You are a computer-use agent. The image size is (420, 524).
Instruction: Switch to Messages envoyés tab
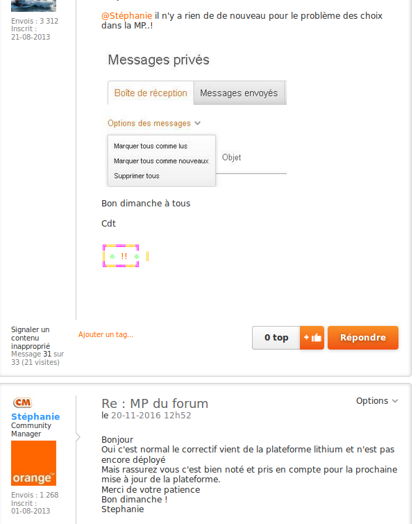(238, 93)
